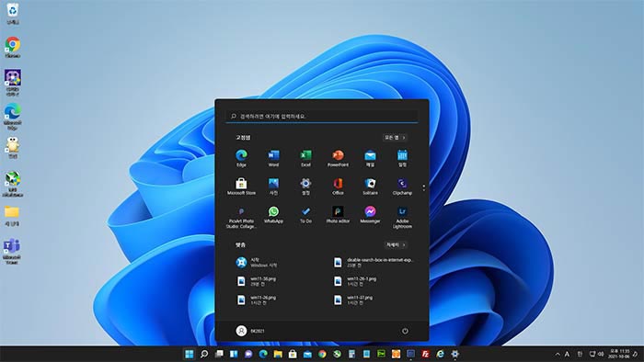Toggle Korean/English IME indicator in tray
644x362 pixels.
click(580, 355)
